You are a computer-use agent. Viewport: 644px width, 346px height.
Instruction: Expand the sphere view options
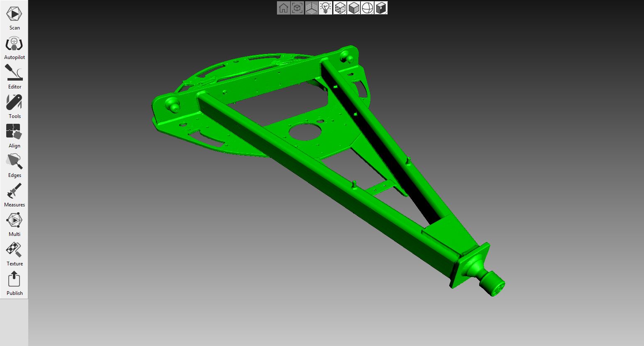tap(367, 8)
